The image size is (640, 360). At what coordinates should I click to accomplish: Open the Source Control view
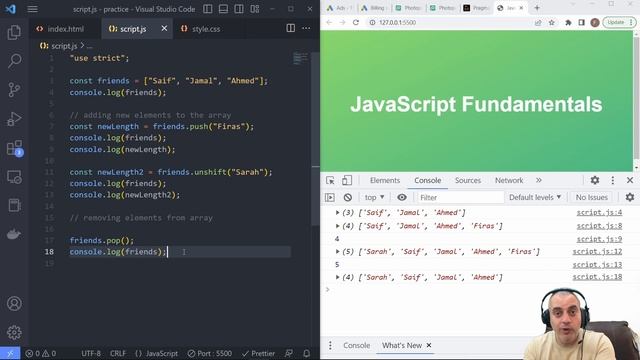[x=14, y=90]
